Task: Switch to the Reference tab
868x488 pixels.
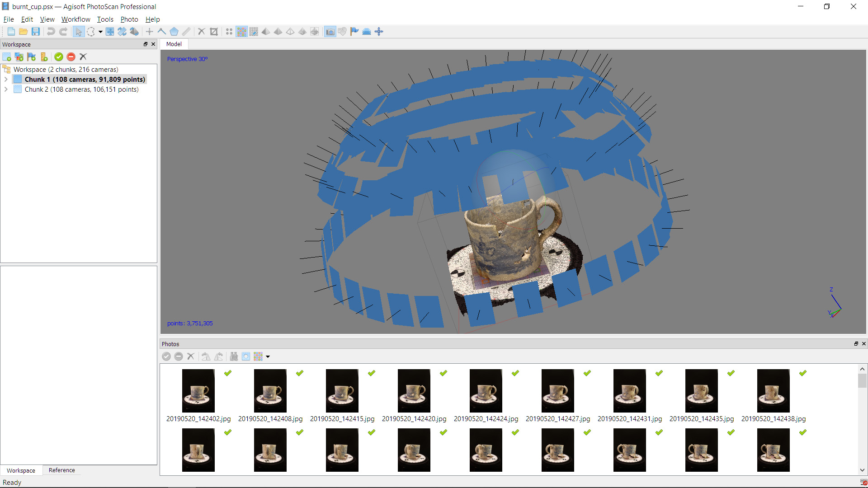Action: tap(61, 470)
